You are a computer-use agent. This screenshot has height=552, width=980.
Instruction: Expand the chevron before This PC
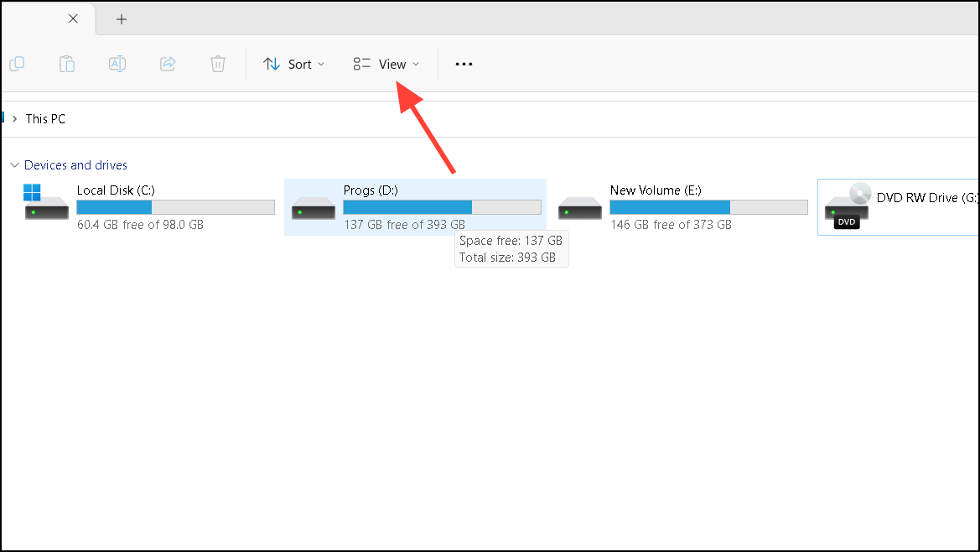tap(14, 119)
